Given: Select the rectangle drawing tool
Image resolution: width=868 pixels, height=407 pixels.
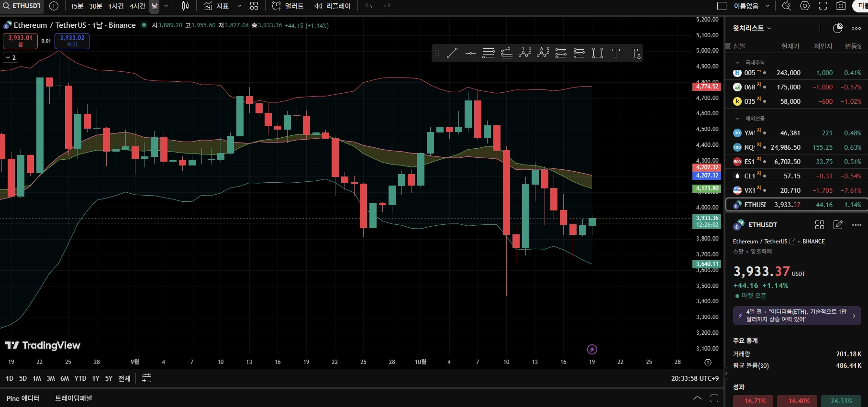Looking at the screenshot, I should click(598, 53).
